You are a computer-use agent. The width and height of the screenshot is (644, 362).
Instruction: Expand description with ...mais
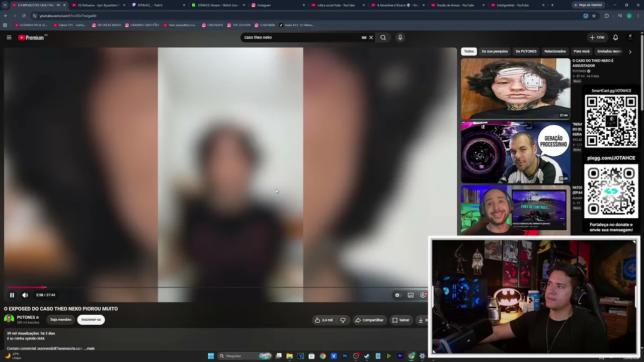coord(90,348)
